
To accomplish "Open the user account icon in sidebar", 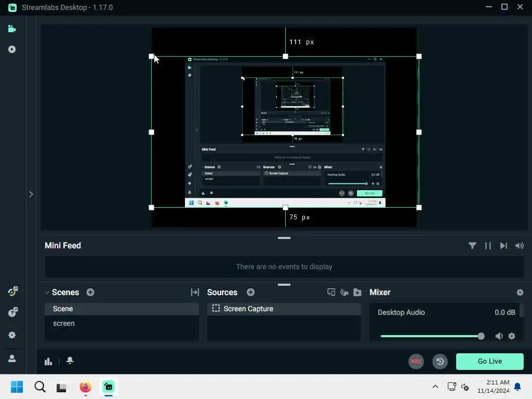I will pyautogui.click(x=12, y=358).
